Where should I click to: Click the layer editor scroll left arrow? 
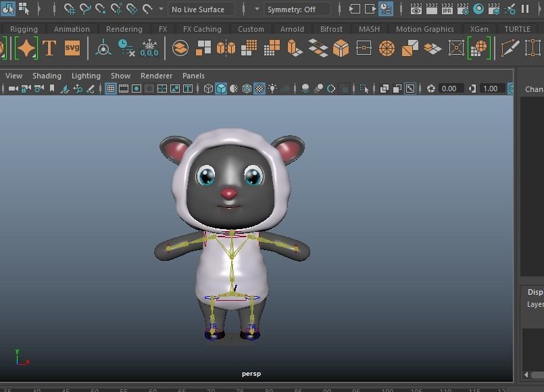pos(526,374)
